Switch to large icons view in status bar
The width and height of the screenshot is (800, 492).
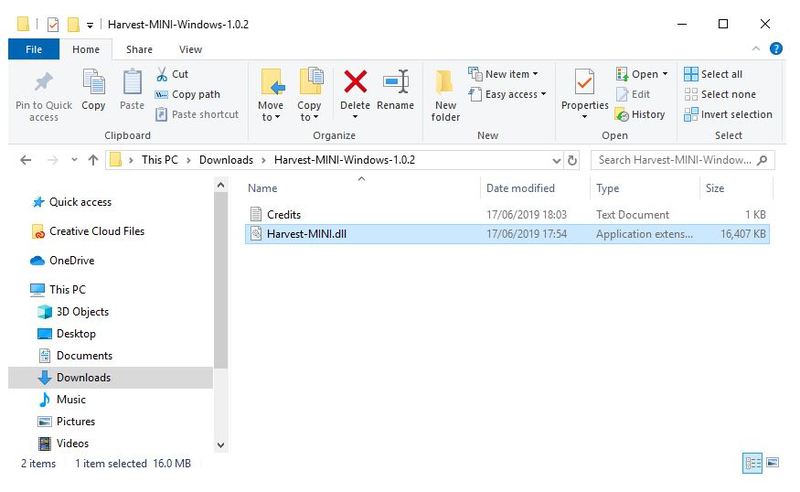click(772, 462)
